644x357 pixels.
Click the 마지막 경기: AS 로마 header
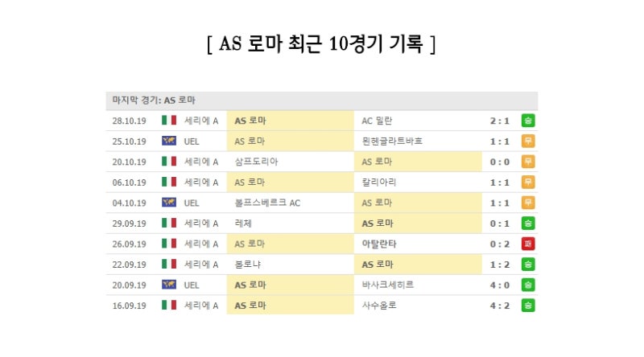pyautogui.click(x=154, y=101)
